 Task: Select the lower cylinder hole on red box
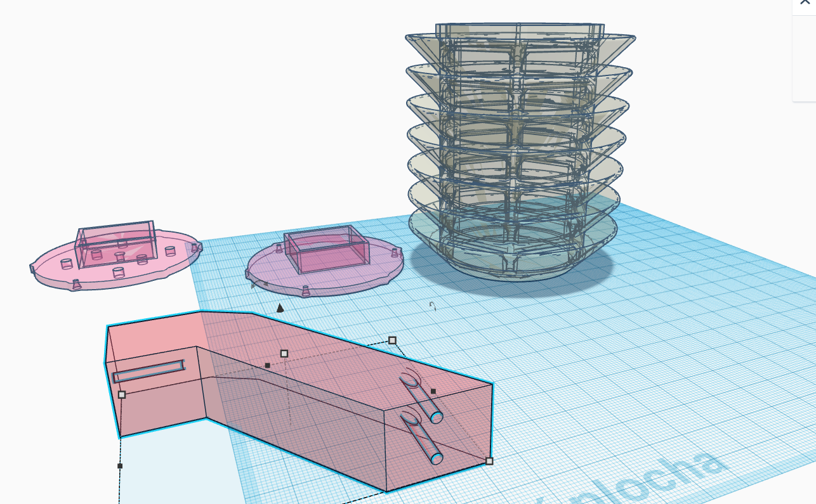tap(421, 437)
